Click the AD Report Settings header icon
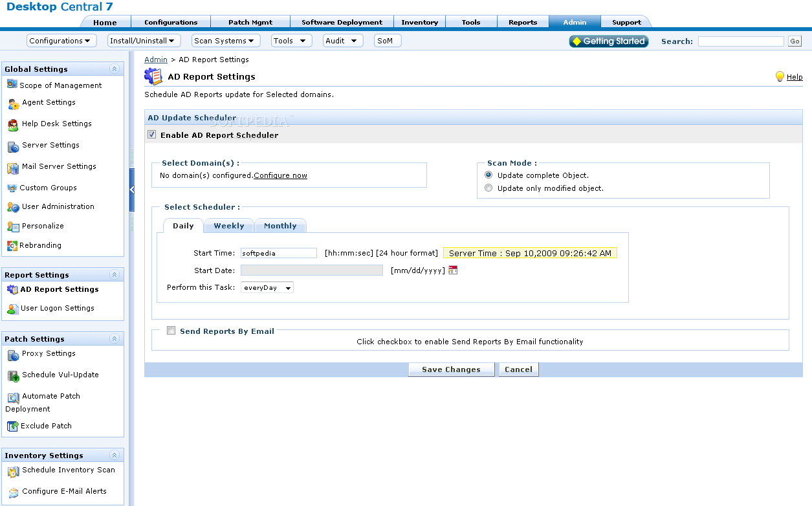812x506 pixels. pos(153,76)
